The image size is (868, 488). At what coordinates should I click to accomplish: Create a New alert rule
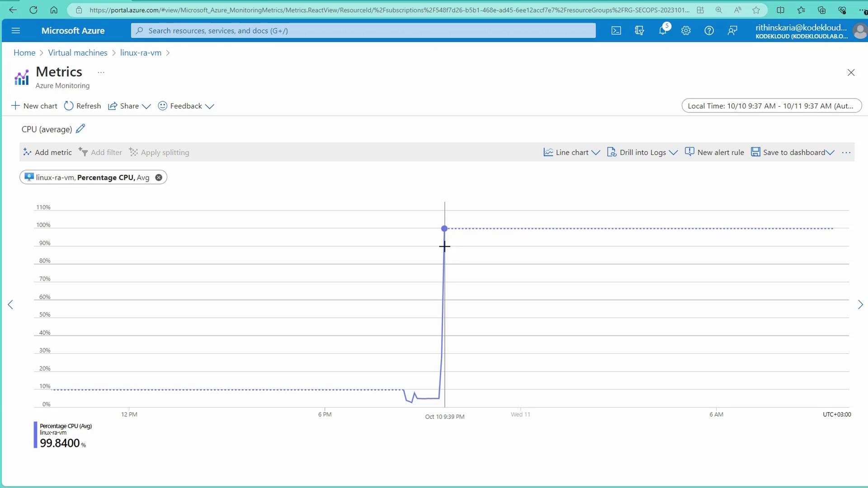click(x=714, y=152)
